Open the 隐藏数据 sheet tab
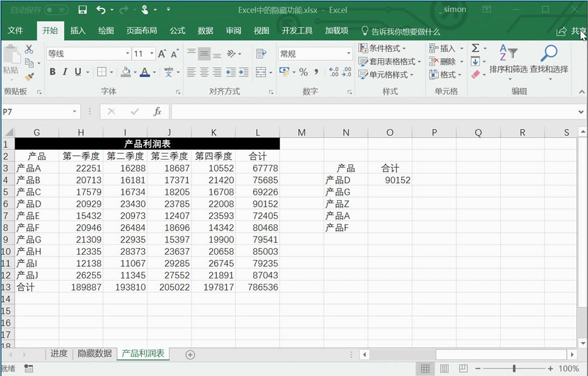This screenshot has height=376, width=588. [95, 354]
